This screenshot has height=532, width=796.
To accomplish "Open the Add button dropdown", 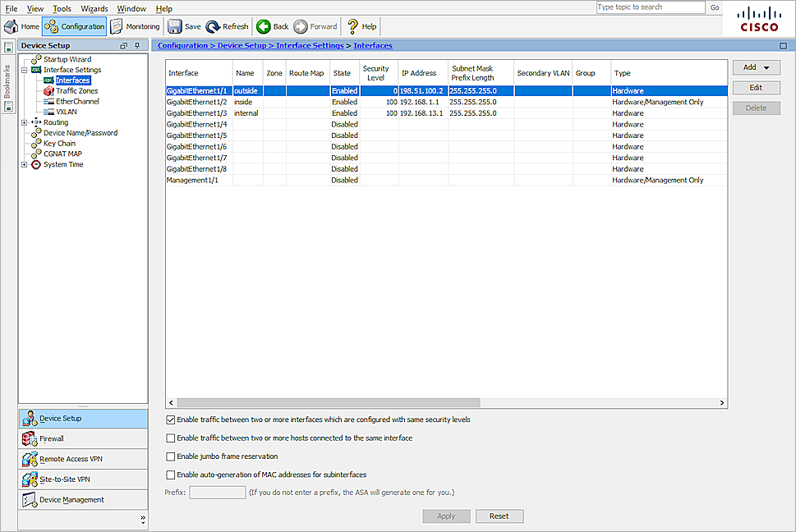I will (x=767, y=66).
